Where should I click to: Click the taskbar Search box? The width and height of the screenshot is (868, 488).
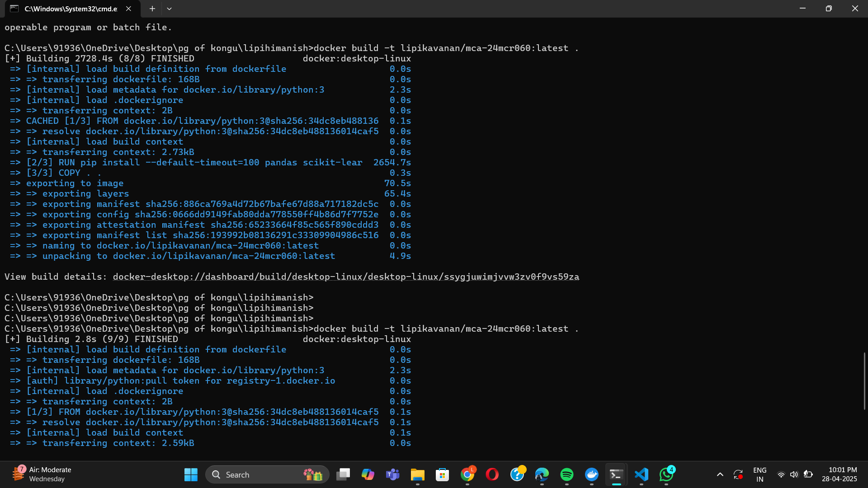267,474
